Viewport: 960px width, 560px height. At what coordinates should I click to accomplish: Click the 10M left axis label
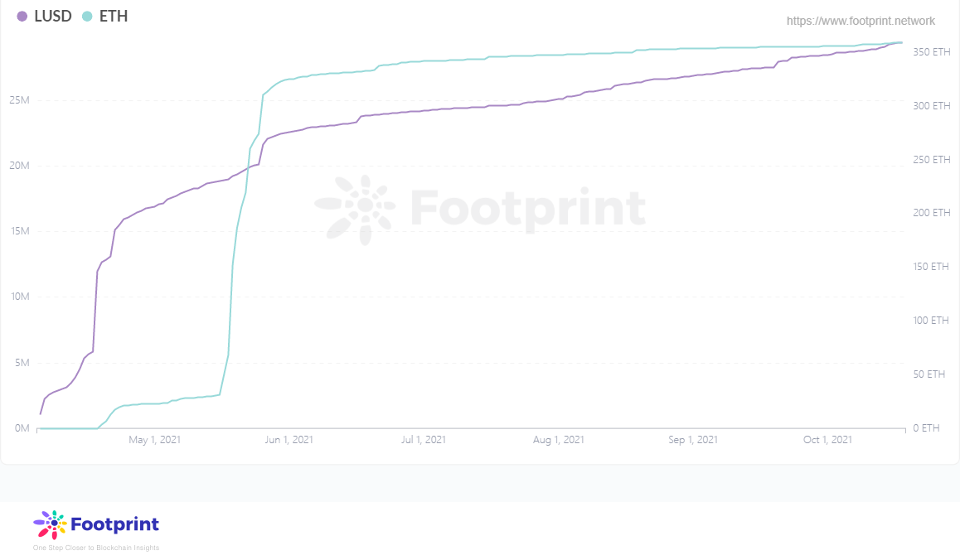20,297
